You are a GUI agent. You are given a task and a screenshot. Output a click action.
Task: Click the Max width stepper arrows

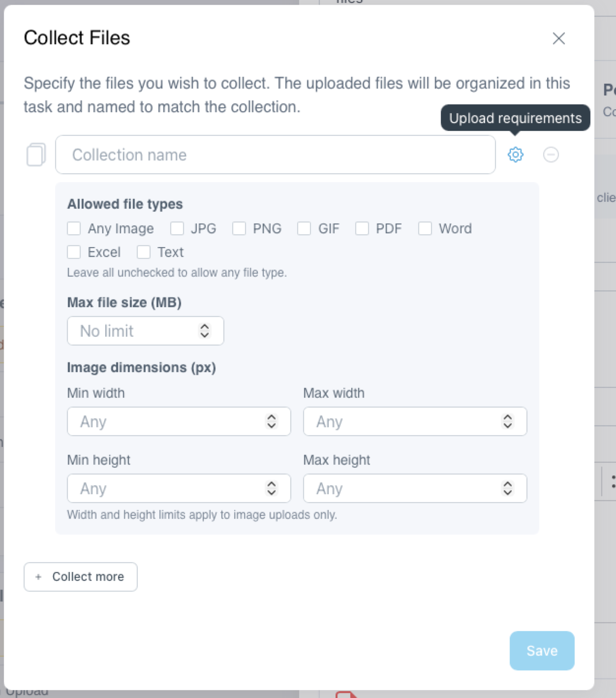pyautogui.click(x=508, y=421)
